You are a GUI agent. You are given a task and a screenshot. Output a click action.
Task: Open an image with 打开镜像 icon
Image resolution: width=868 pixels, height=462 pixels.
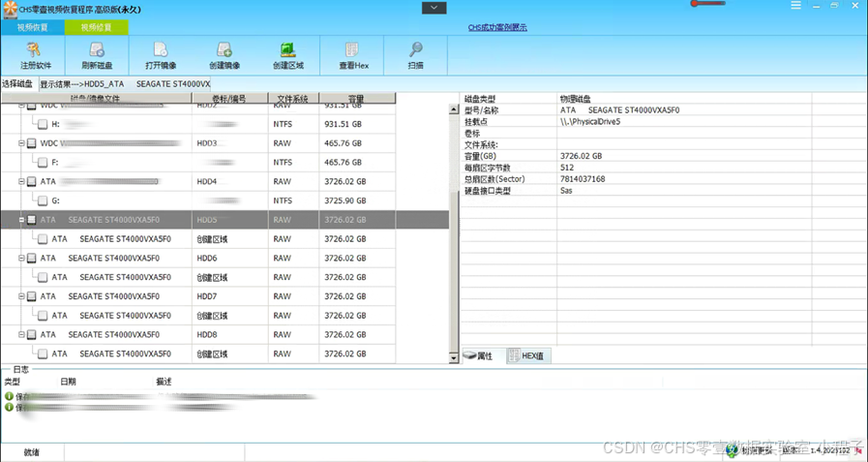pyautogui.click(x=161, y=49)
